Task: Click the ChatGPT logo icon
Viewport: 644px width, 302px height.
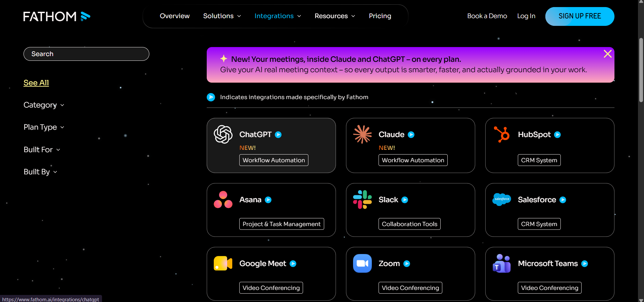Action: pos(223,134)
